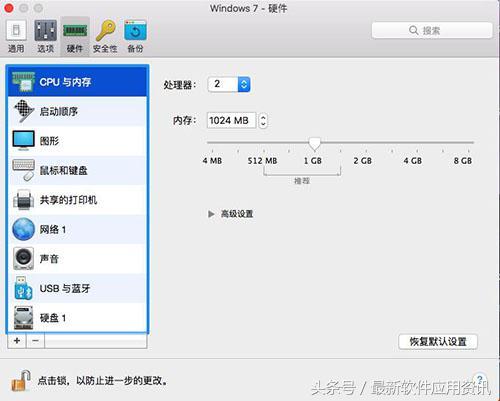Select the 网络 1 text label
This screenshot has width=500, height=401.
tap(53, 229)
